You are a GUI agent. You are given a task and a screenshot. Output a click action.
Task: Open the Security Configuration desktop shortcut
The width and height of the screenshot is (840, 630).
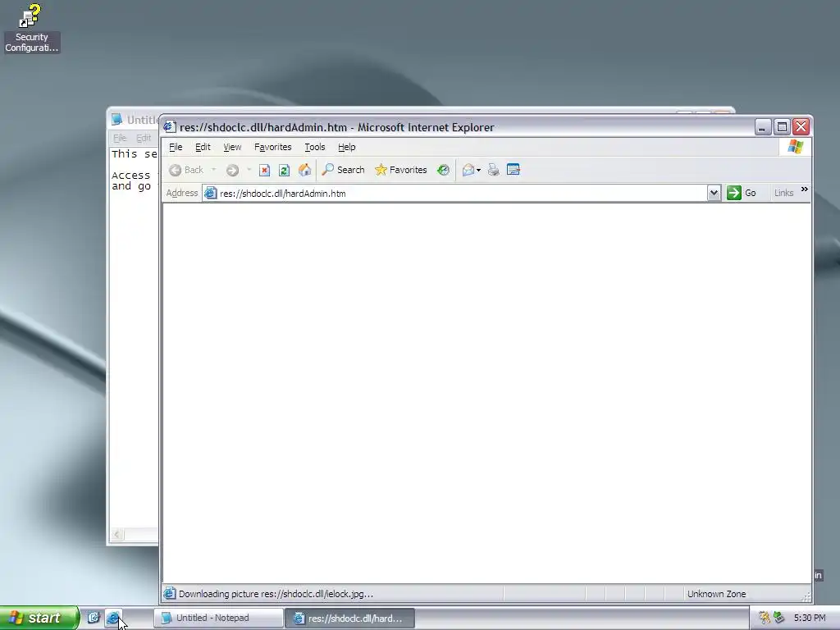tap(31, 28)
